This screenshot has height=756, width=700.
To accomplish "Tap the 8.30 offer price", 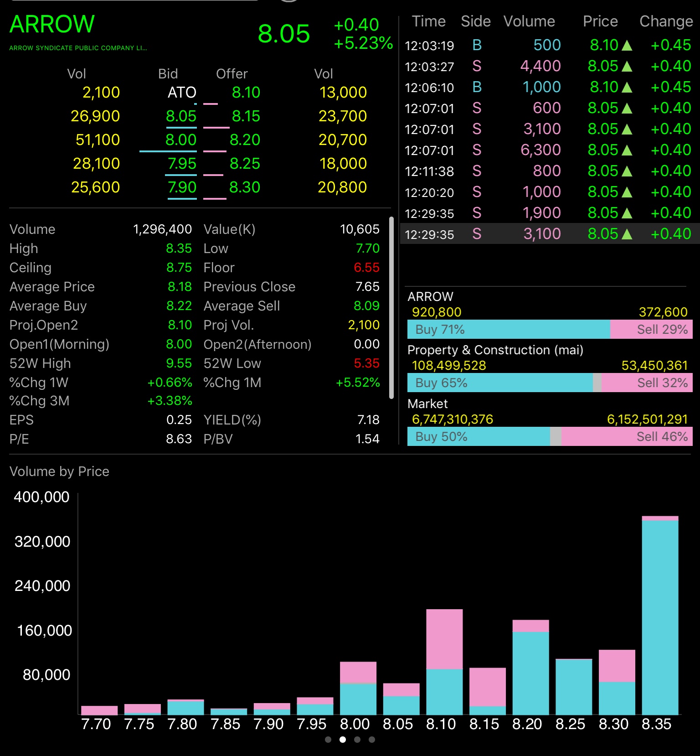I will tap(245, 187).
